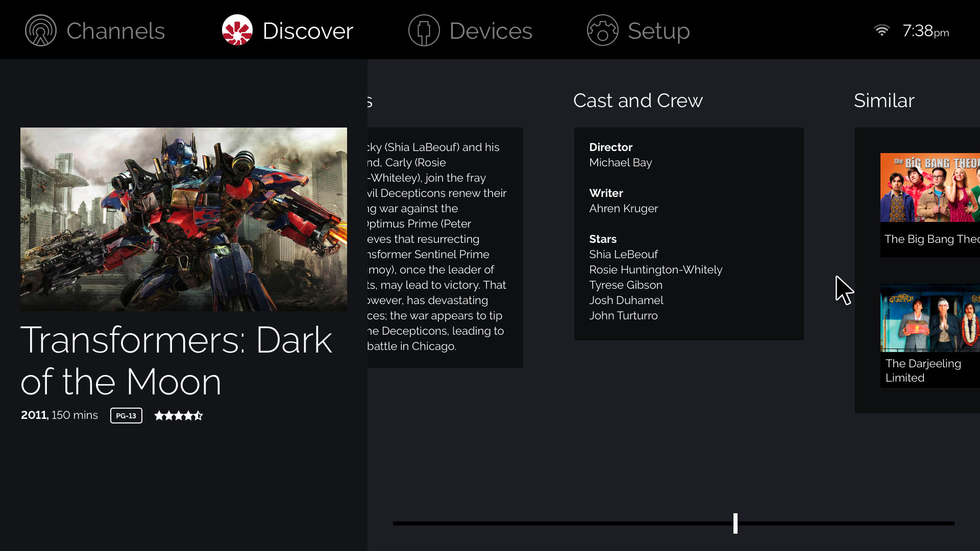980x551 pixels.
Task: Open The Big Bang Theory thumbnail
Action: point(930,187)
